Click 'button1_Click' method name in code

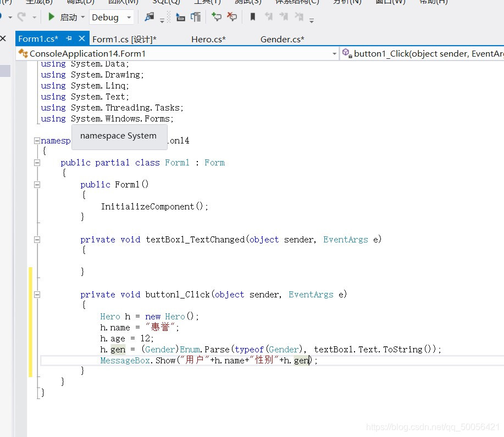(178, 295)
